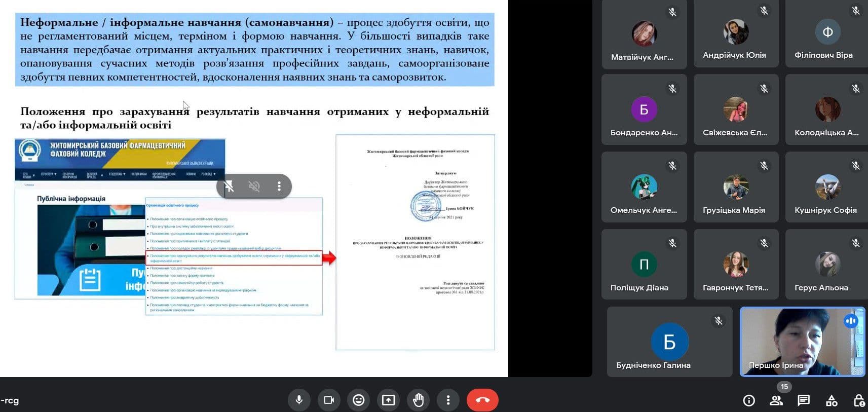Select participant tile Поліщук Діана
This screenshot has width=868, height=412.
[644, 264]
